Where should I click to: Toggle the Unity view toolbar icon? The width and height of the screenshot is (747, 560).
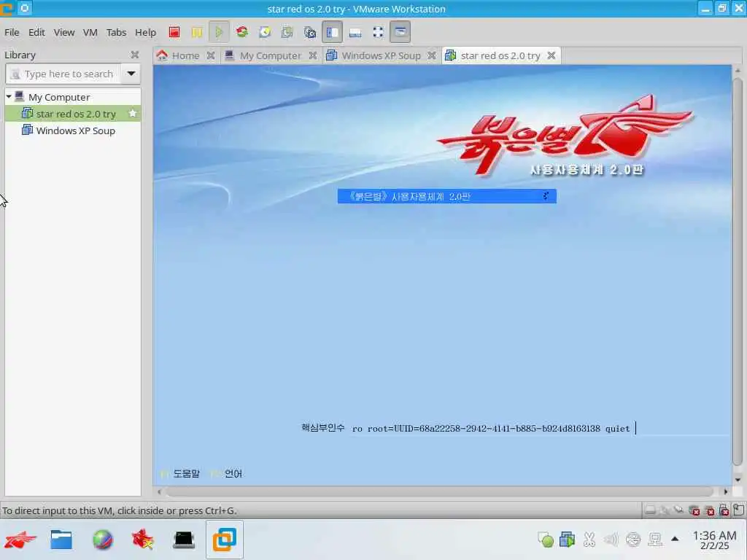400,32
